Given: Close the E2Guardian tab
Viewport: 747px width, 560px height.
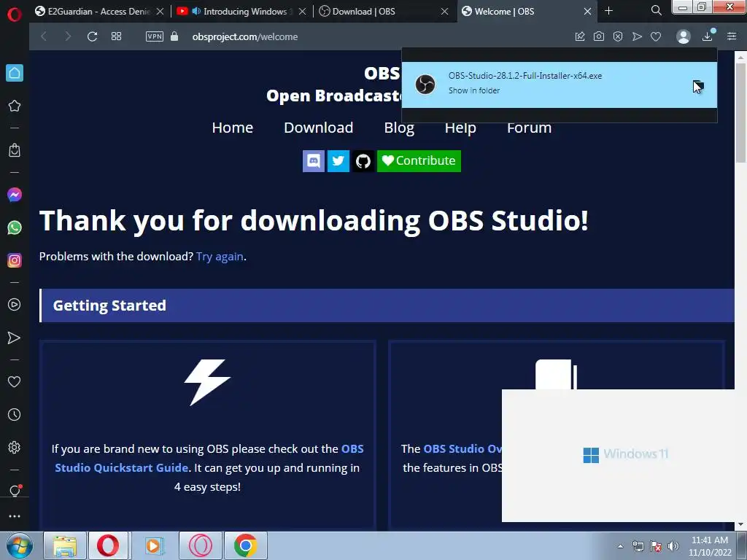Looking at the screenshot, I should point(160,11).
